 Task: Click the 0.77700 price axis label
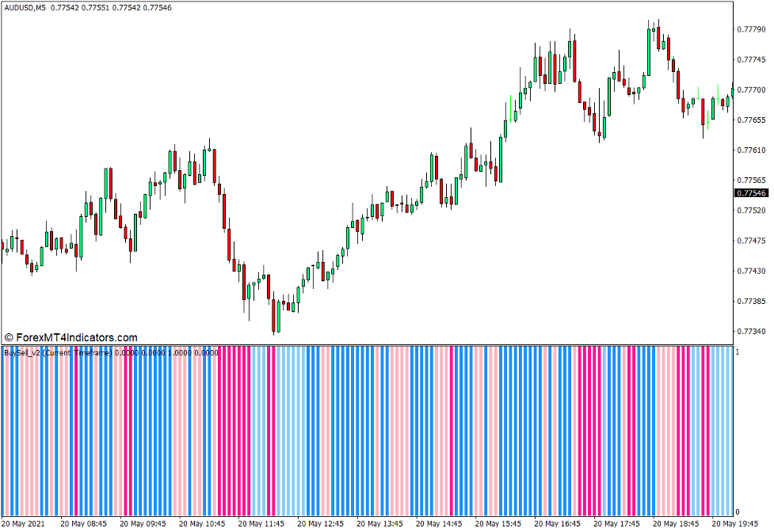pyautogui.click(x=751, y=90)
